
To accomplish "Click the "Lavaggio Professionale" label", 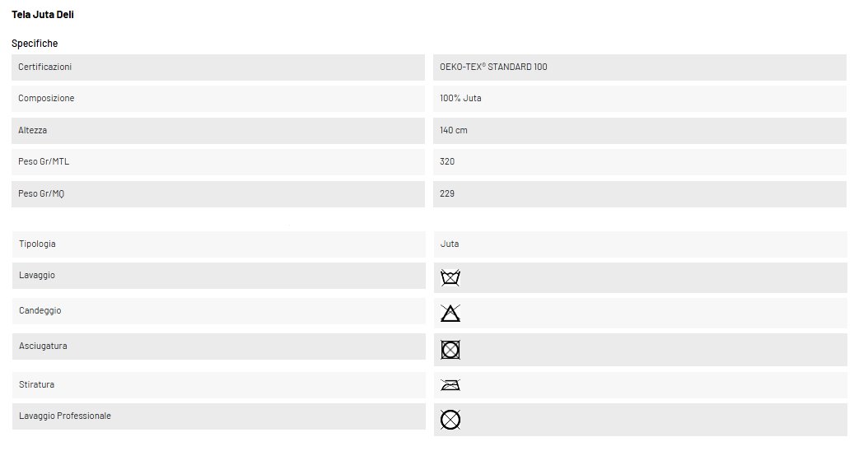I will [x=65, y=416].
